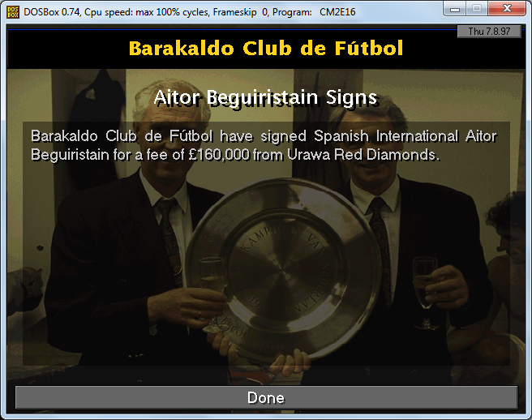Viewport: 532px width, 420px height.
Task: Select the Aitor Beguiristain Signs headline
Action: [x=266, y=98]
